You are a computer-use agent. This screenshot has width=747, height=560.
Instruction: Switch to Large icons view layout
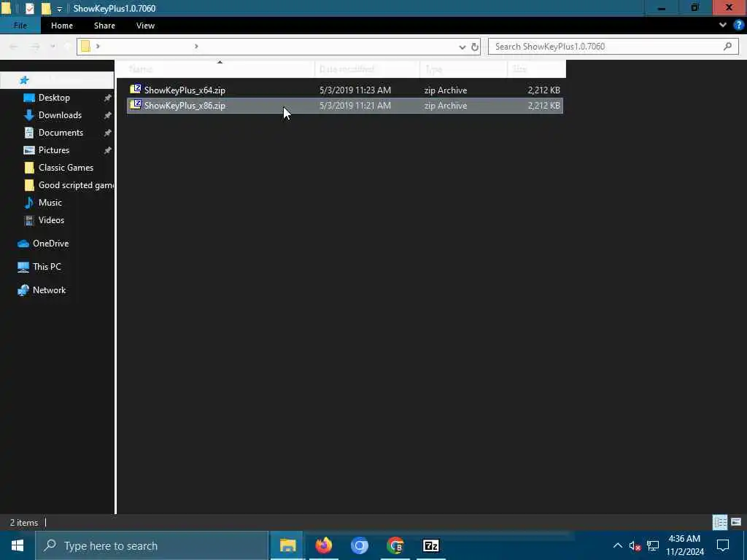[x=736, y=522]
